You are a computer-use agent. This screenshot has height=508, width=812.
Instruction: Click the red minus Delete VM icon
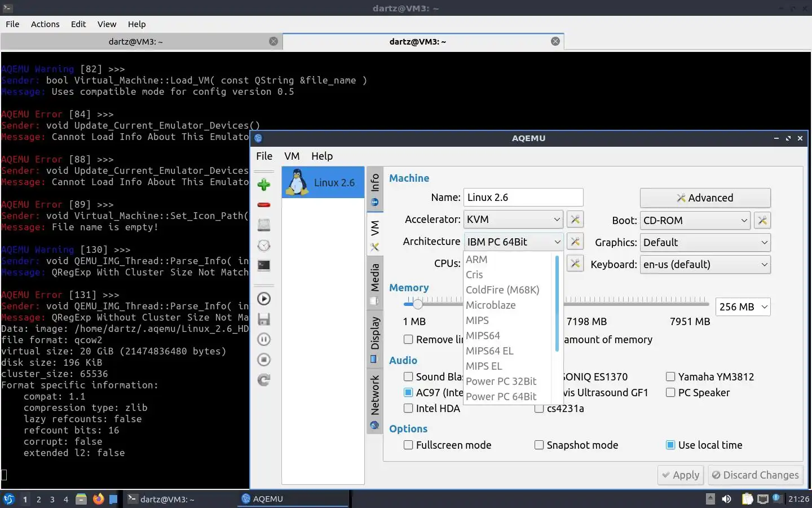point(263,204)
